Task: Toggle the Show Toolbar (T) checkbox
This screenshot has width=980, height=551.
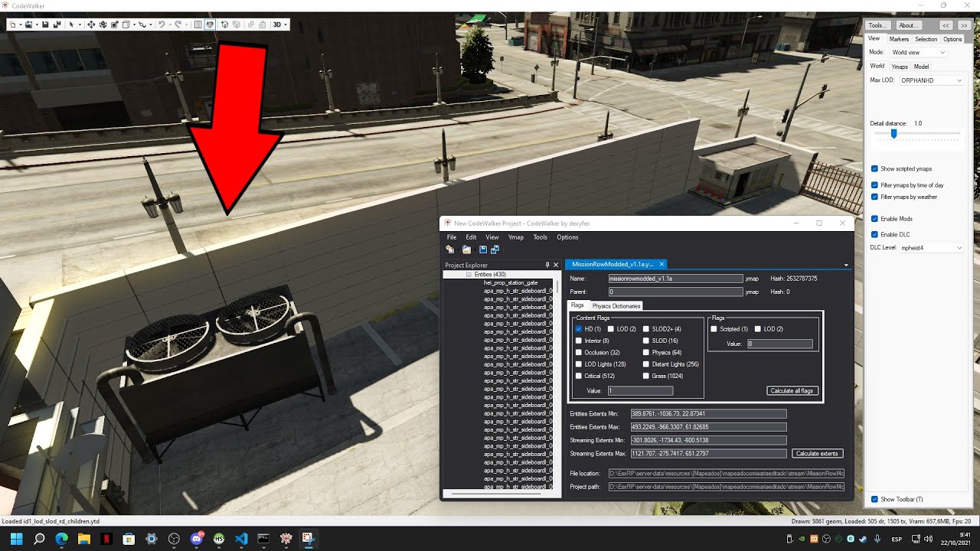Action: [x=874, y=499]
